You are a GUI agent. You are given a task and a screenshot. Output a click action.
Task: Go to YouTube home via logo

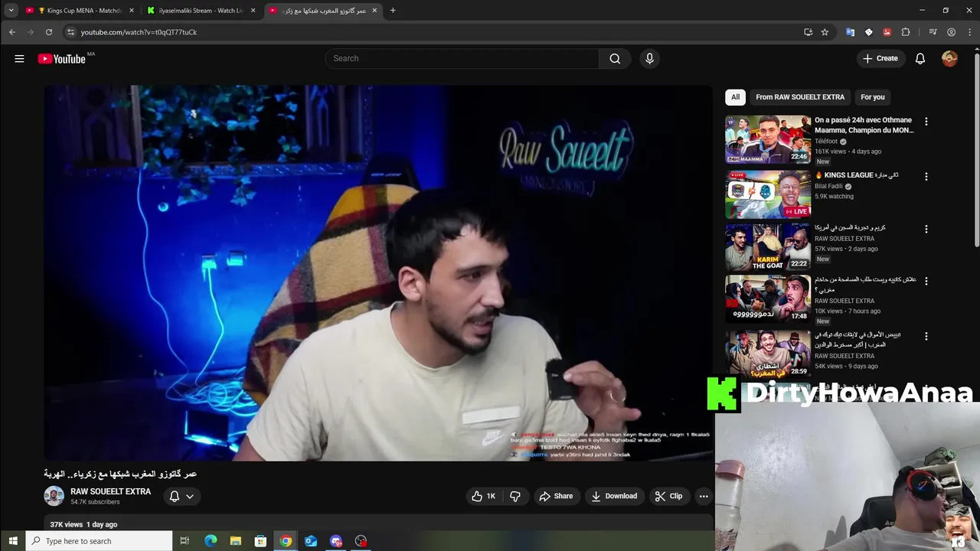[x=61, y=59]
